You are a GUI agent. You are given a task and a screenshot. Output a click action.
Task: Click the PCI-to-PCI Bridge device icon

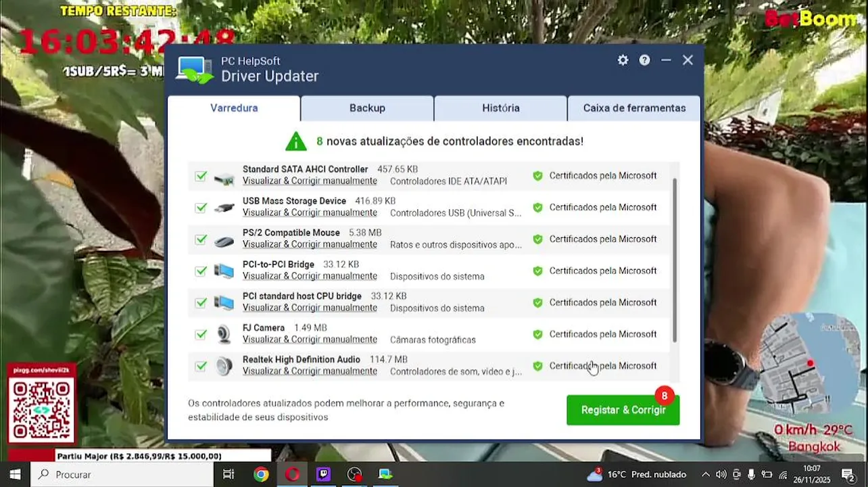pos(224,271)
